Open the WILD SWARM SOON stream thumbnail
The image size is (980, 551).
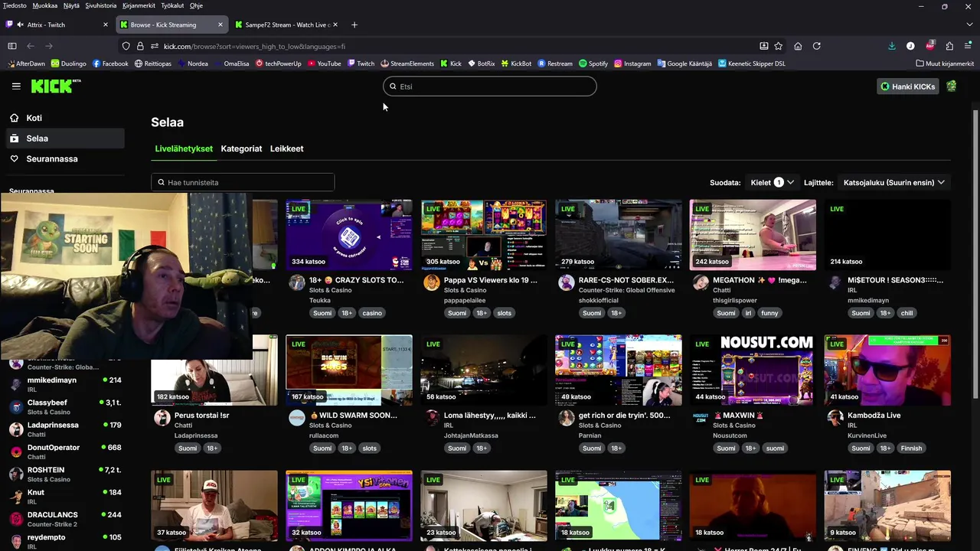[x=349, y=370]
